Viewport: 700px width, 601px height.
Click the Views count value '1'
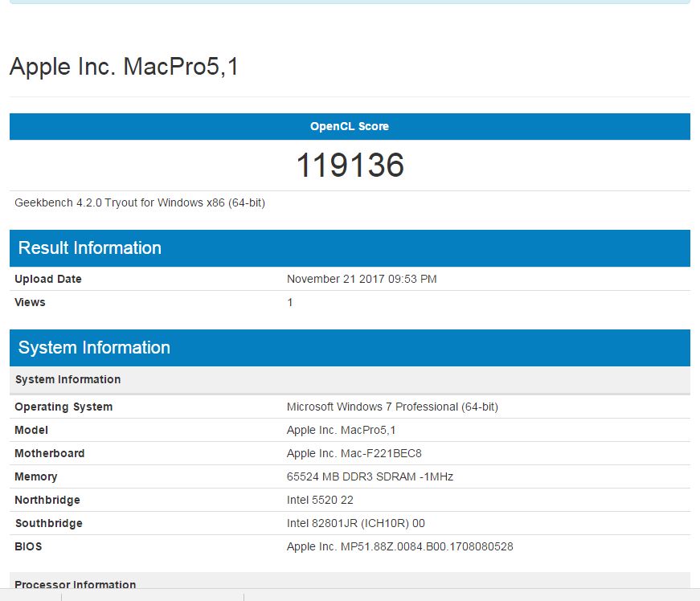click(290, 302)
